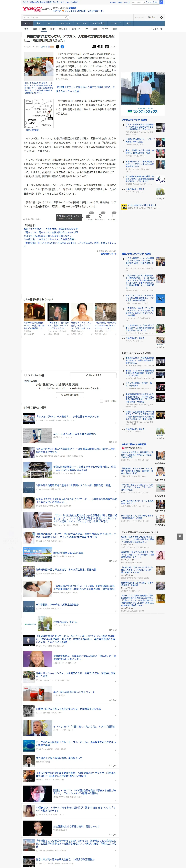Dismiss the sunglasses woman recommended article

point(68,334)
